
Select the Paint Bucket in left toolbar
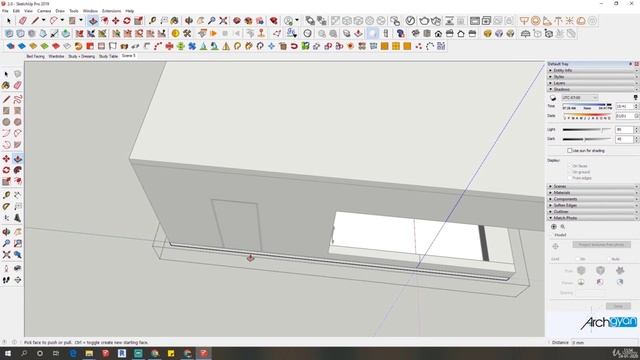pos(6,85)
